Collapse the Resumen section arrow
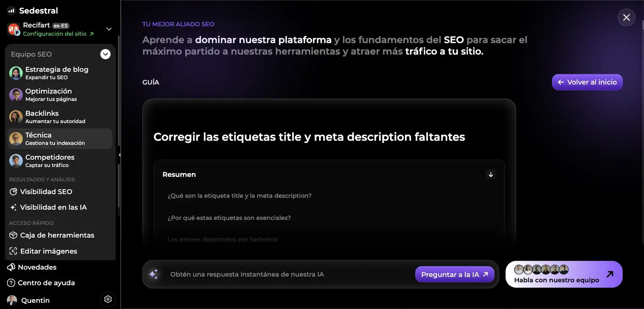Viewport: 644px width, 309px height. tap(491, 174)
